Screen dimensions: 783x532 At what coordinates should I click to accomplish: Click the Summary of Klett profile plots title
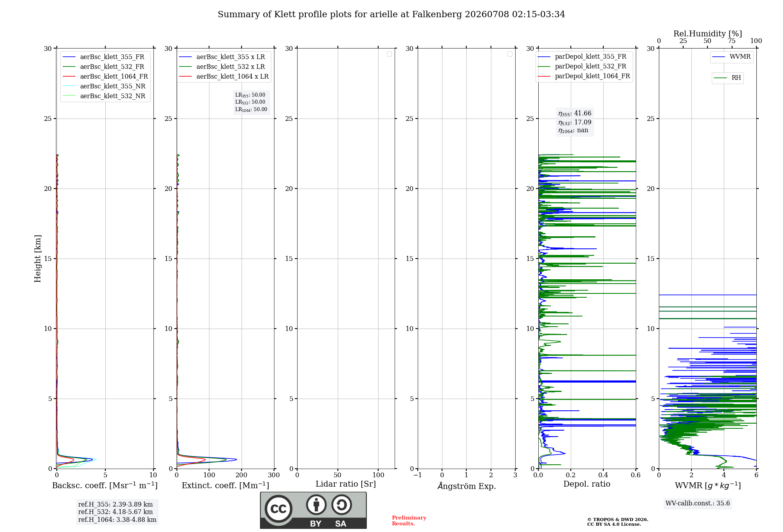click(391, 14)
